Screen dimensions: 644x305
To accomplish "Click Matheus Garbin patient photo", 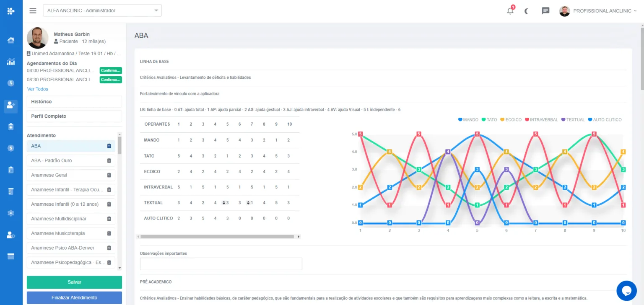I will [x=38, y=38].
